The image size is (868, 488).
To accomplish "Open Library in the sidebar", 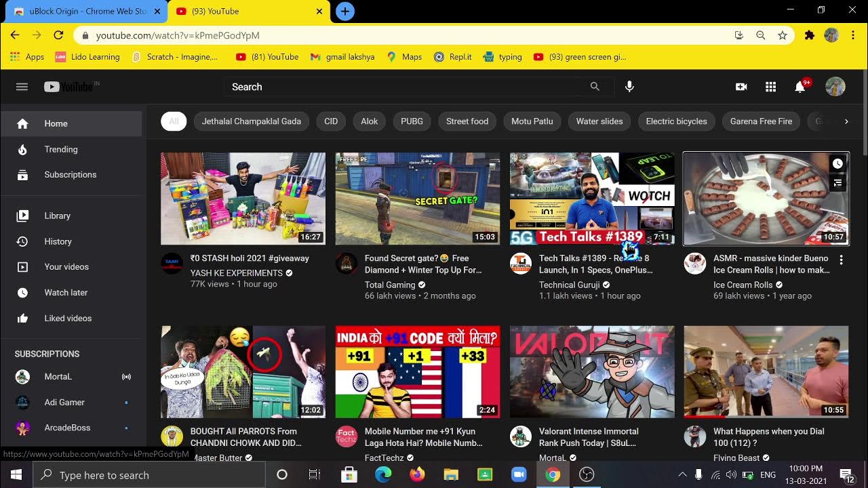I will click(x=71, y=216).
